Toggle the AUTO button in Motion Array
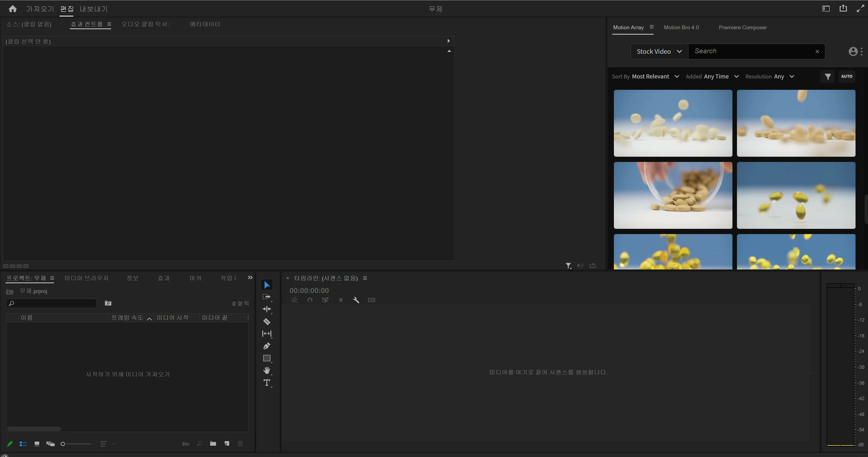This screenshot has height=457, width=868. click(x=846, y=76)
